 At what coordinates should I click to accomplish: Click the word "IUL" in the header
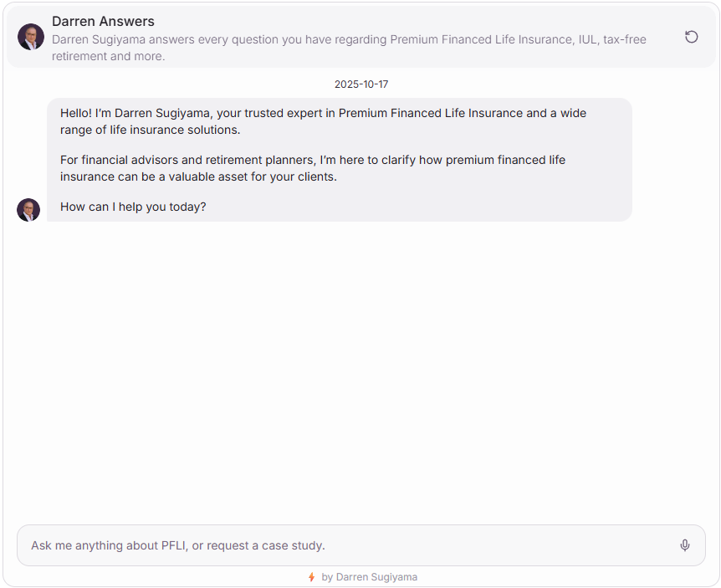(587, 39)
